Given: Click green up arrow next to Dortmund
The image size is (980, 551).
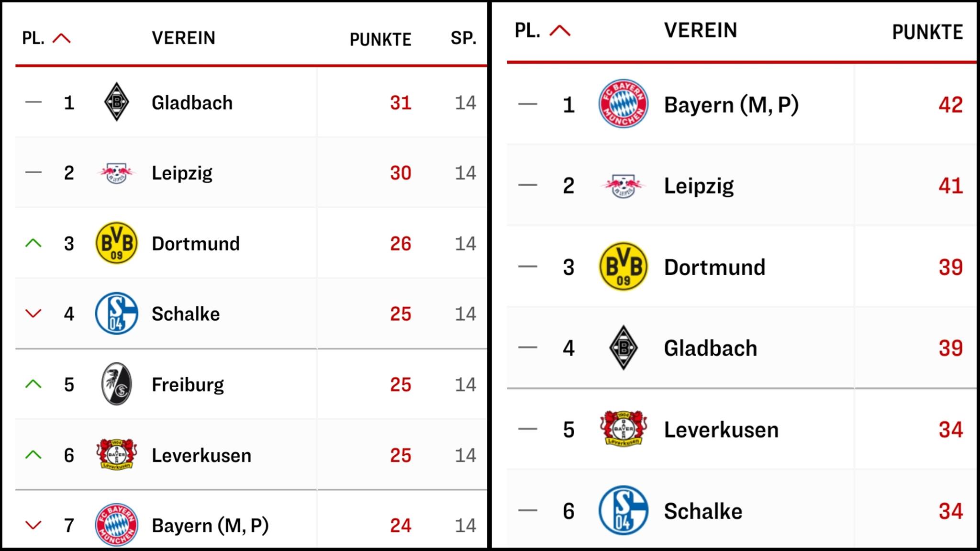Looking at the screenshot, I should (33, 243).
